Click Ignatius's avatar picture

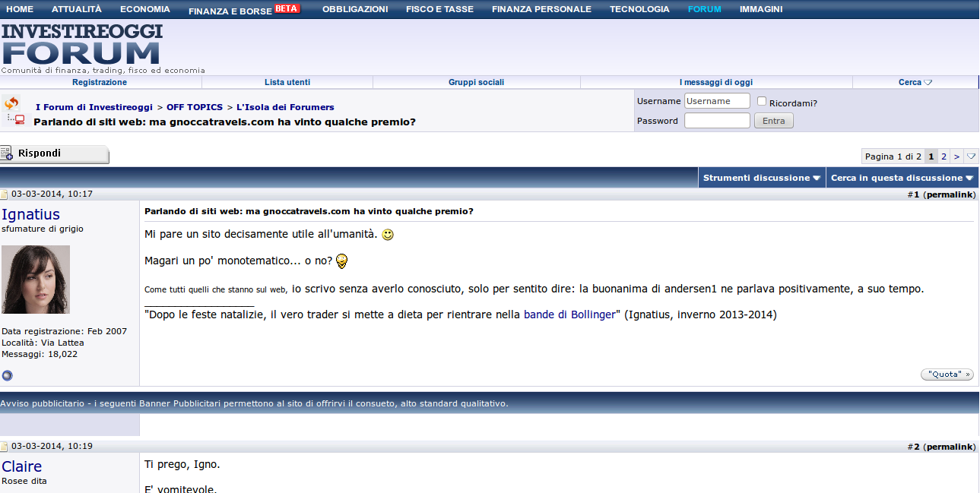coord(36,280)
